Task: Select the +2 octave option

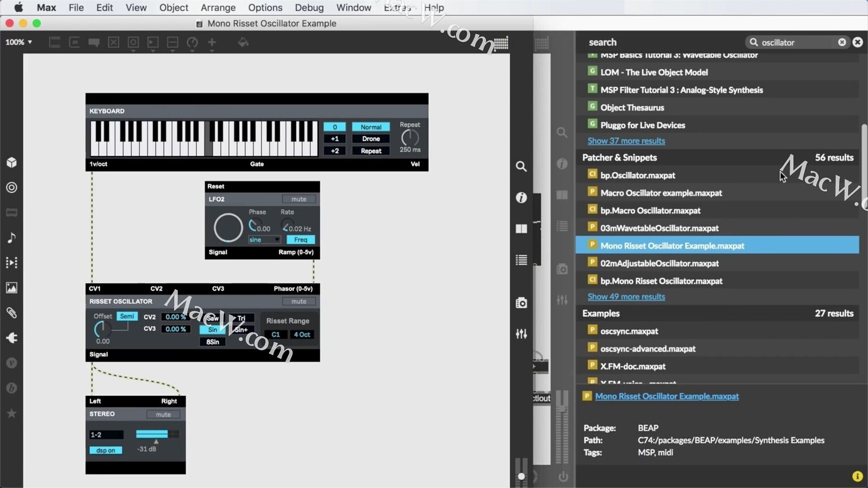Action: (335, 151)
